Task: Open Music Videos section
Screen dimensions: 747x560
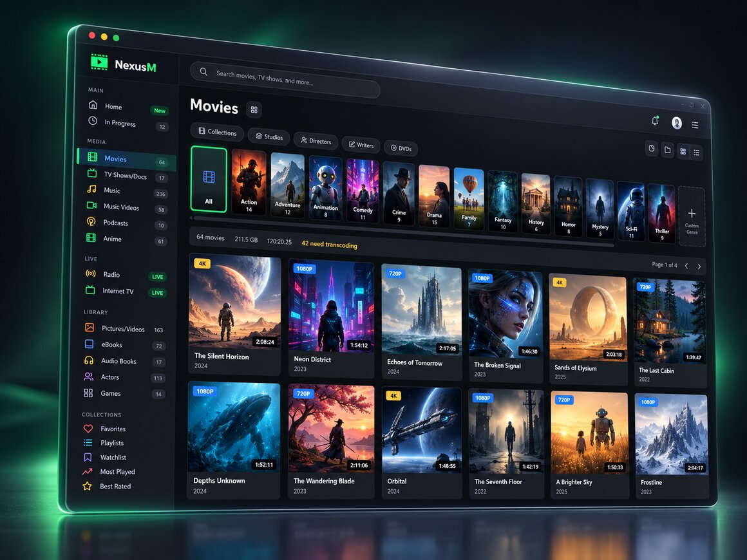Action: pyautogui.click(x=126, y=207)
